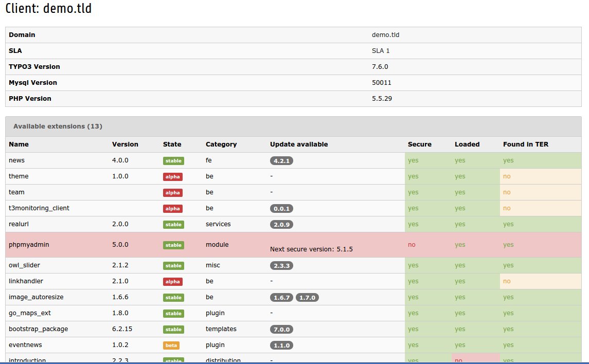Screen dimensions: 589x364
Task: Click the Available extensions (13) panel heading
Action: pos(293,126)
